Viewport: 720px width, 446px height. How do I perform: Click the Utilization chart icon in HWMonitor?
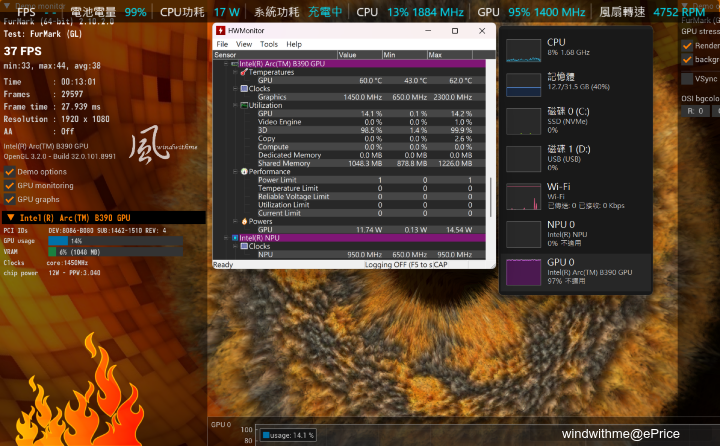244,105
